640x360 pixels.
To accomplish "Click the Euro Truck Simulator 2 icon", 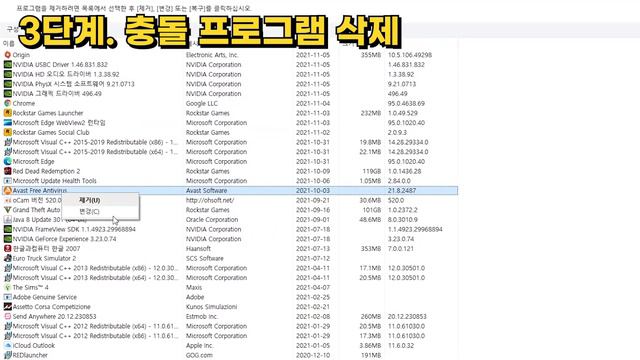I will (7, 258).
